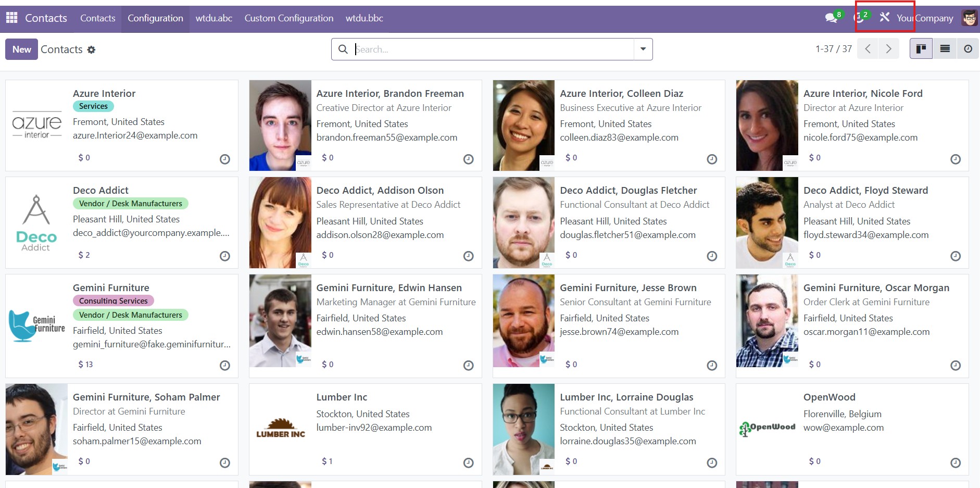Select the Services tag on Azure Interior
The height and width of the screenshot is (488, 980).
click(93, 106)
